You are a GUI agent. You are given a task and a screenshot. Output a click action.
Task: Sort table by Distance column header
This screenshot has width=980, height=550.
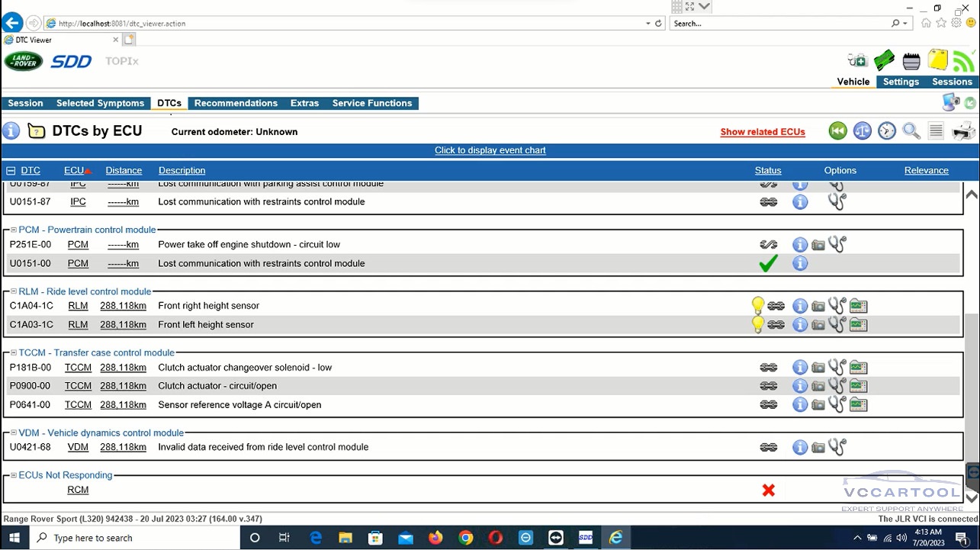tap(124, 170)
